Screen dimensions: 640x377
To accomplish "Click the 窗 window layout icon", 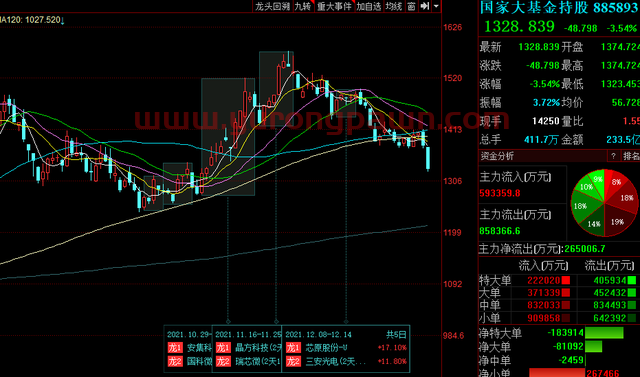I will 411,6.
